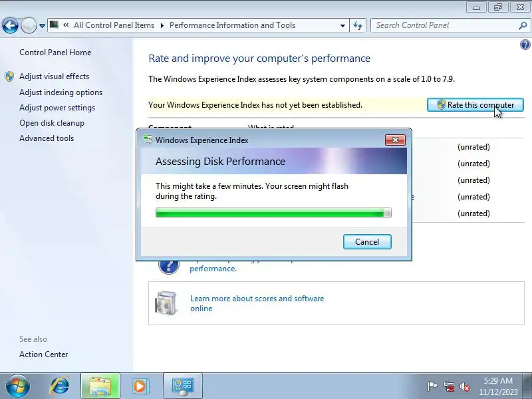Cancel the Windows Experience Index assessment
Screen dimensions: 532x399
(x=367, y=241)
